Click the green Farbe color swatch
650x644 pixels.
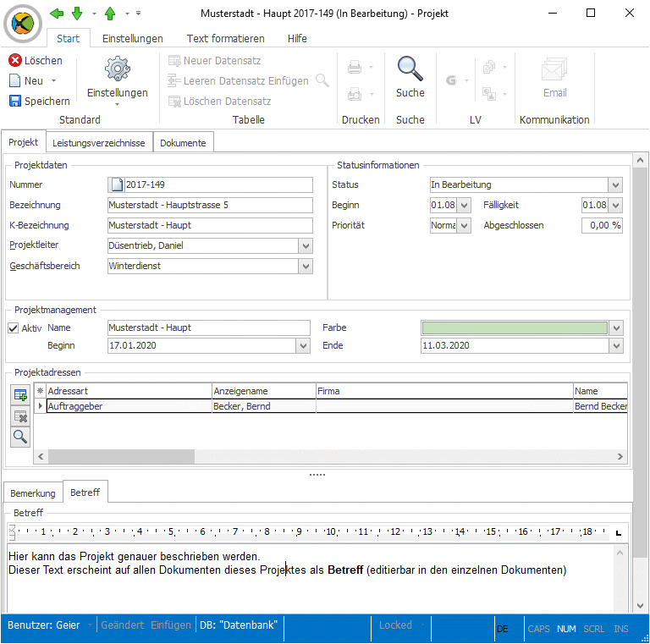[515, 328]
